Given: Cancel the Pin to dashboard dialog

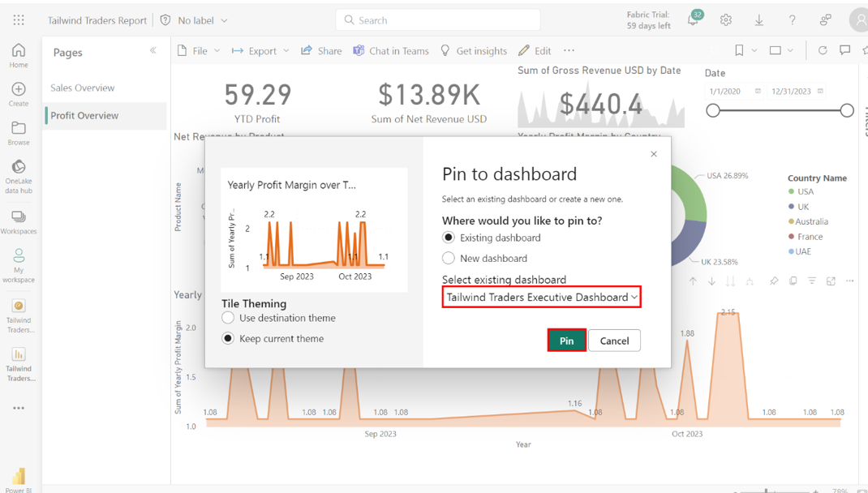Looking at the screenshot, I should coord(614,341).
